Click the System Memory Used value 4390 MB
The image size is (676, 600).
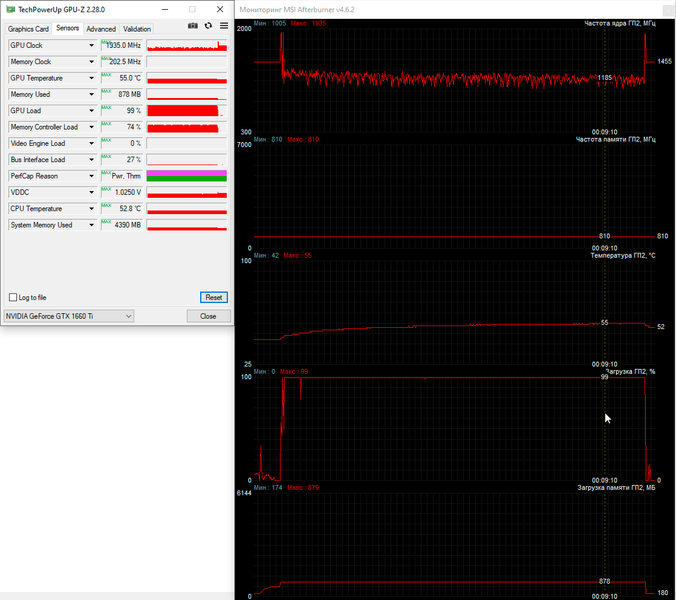pos(122,225)
